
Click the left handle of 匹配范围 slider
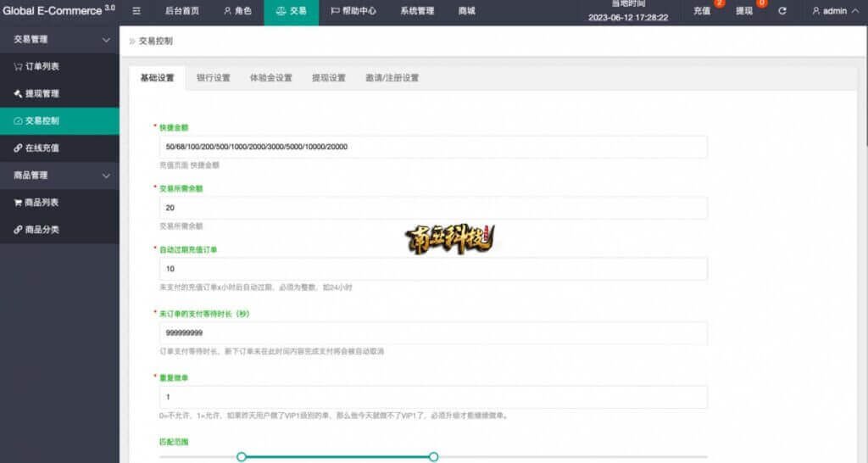[242, 457]
